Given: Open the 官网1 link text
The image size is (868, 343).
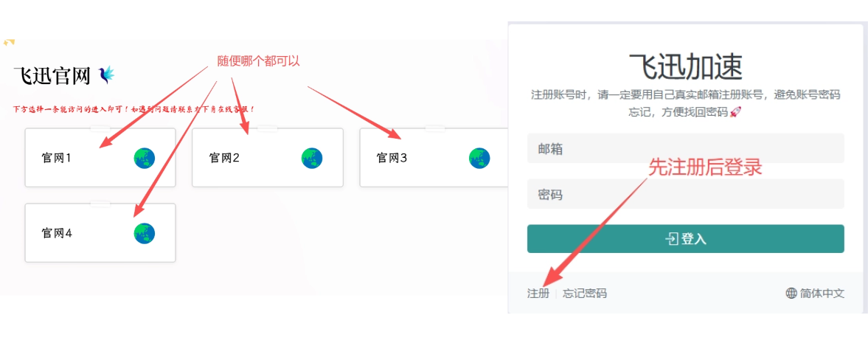Looking at the screenshot, I should tap(56, 158).
